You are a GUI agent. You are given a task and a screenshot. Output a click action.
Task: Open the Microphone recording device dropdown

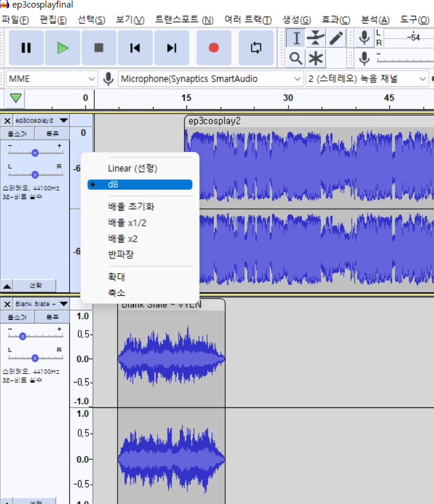211,79
